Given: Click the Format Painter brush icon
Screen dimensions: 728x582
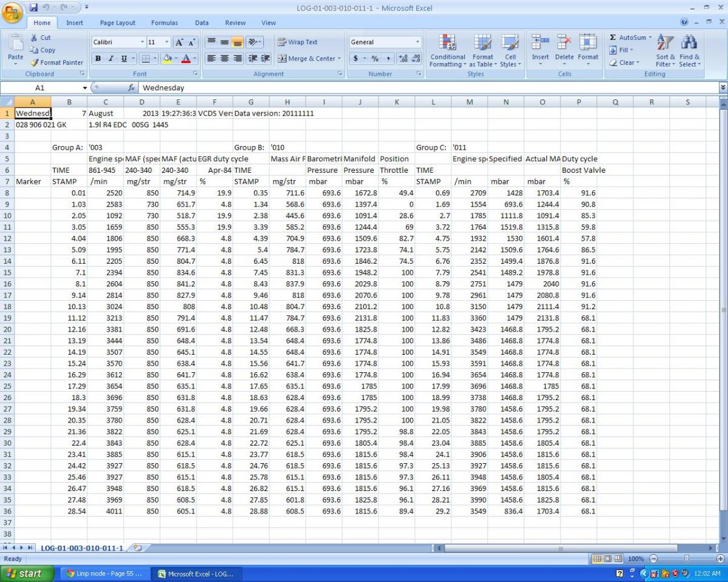Looking at the screenshot, I should 35,62.
